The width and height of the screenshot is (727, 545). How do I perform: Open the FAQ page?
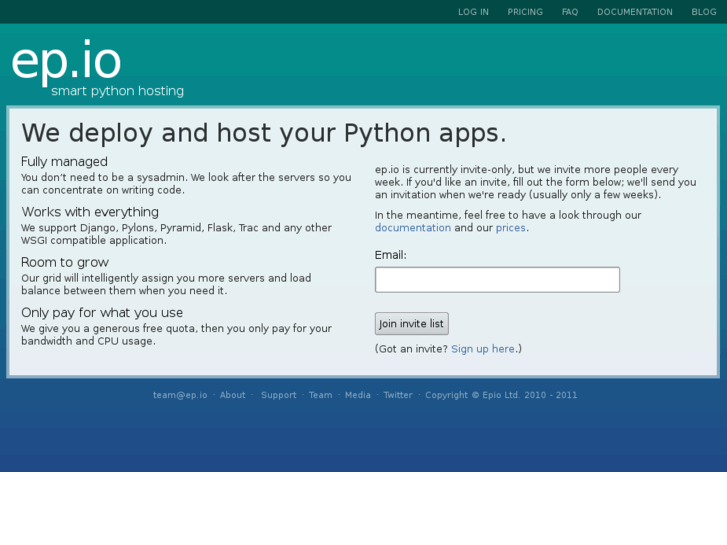570,12
